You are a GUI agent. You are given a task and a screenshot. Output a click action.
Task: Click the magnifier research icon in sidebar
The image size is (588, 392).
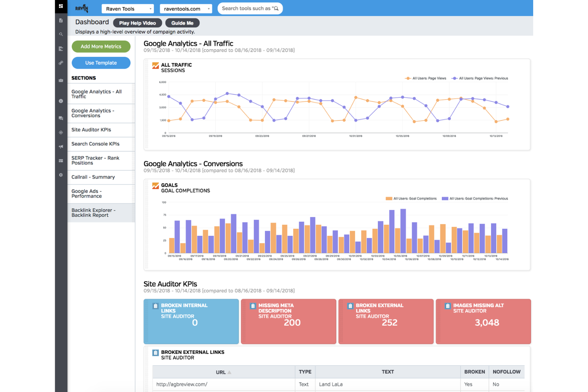(61, 34)
